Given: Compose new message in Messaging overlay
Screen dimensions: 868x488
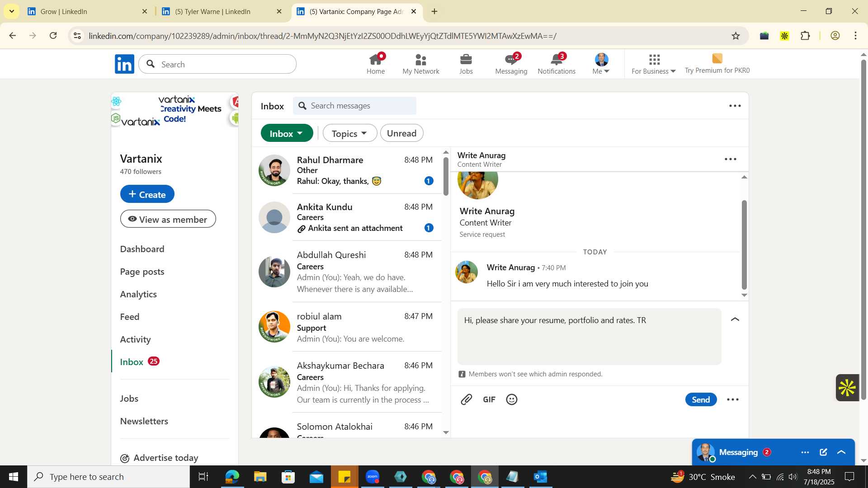Looking at the screenshot, I should pyautogui.click(x=823, y=452).
